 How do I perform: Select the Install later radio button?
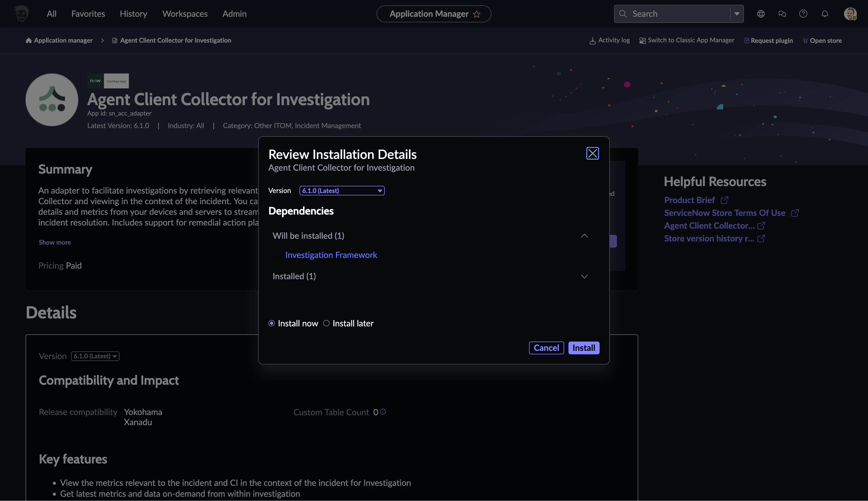(326, 323)
